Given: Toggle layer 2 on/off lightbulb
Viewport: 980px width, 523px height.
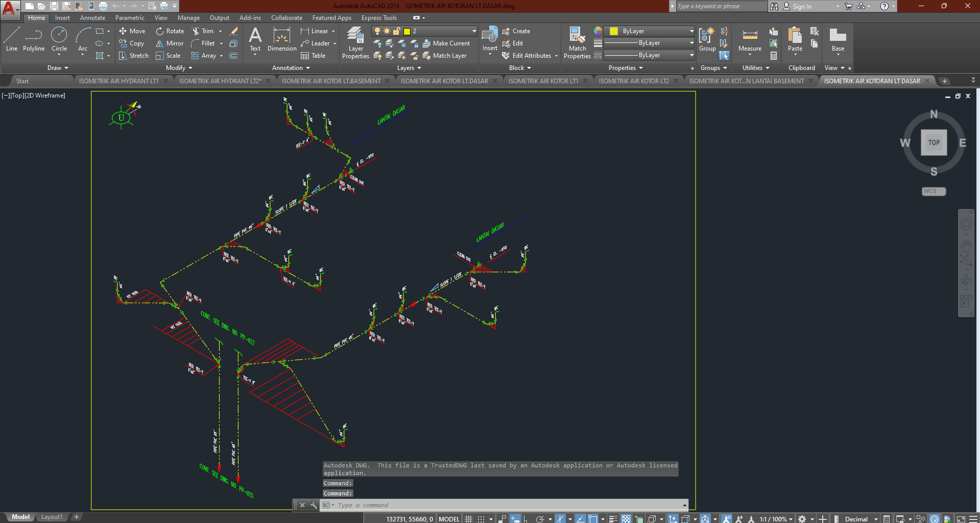Looking at the screenshot, I should (x=377, y=31).
